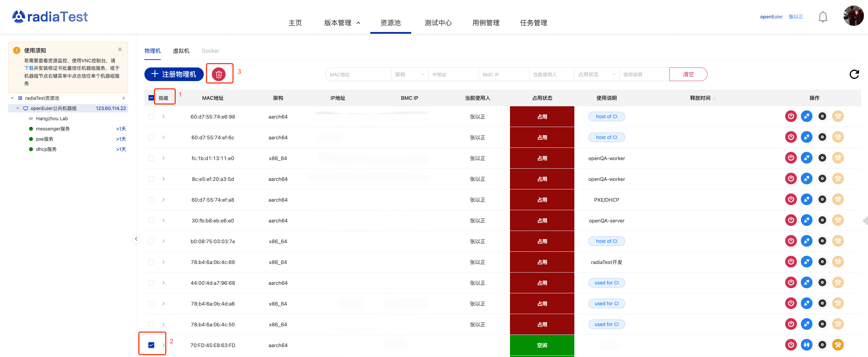The image size is (868, 357).
Task: Open the 架构 filter dropdown
Action: pyautogui.click(x=409, y=75)
